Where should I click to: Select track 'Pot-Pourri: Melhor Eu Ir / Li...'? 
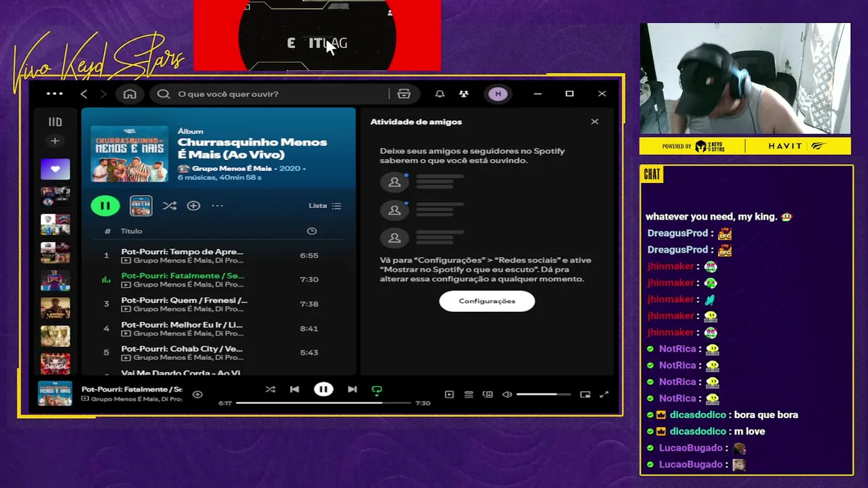click(x=218, y=328)
